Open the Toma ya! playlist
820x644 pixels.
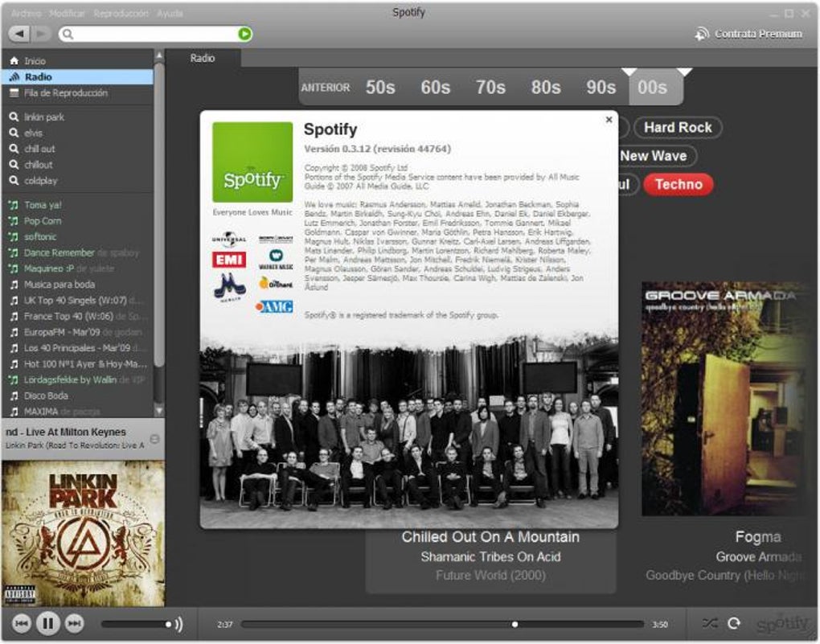click(x=78, y=205)
